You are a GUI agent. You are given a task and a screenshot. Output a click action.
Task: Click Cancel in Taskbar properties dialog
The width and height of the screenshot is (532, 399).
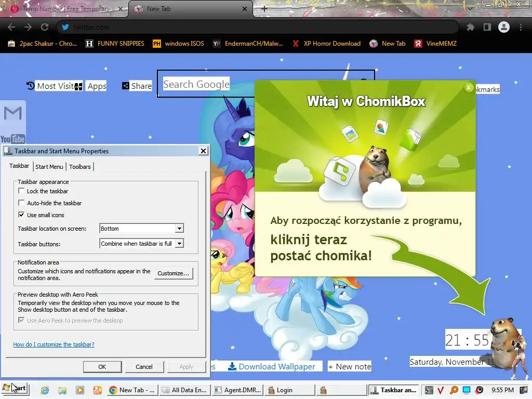[x=144, y=367]
